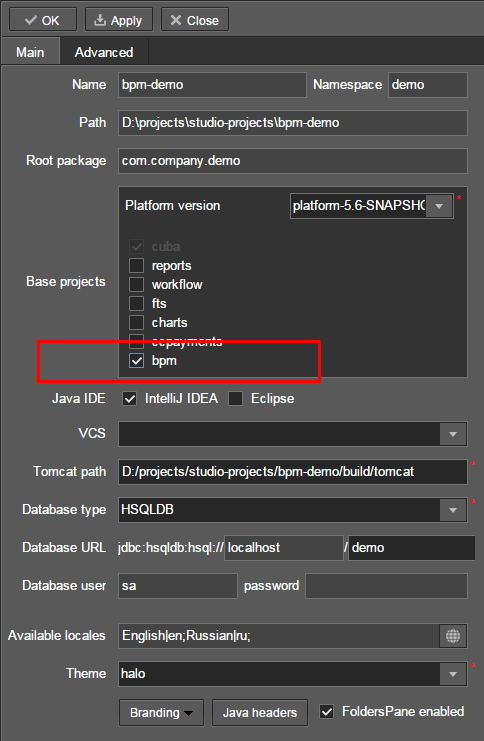Click the Path input field
Image resolution: width=484 pixels, height=741 pixels.
(x=293, y=122)
